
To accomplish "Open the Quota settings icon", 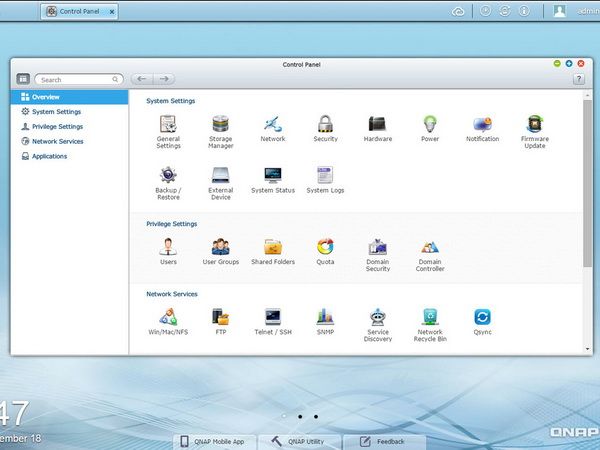I will tap(325, 251).
